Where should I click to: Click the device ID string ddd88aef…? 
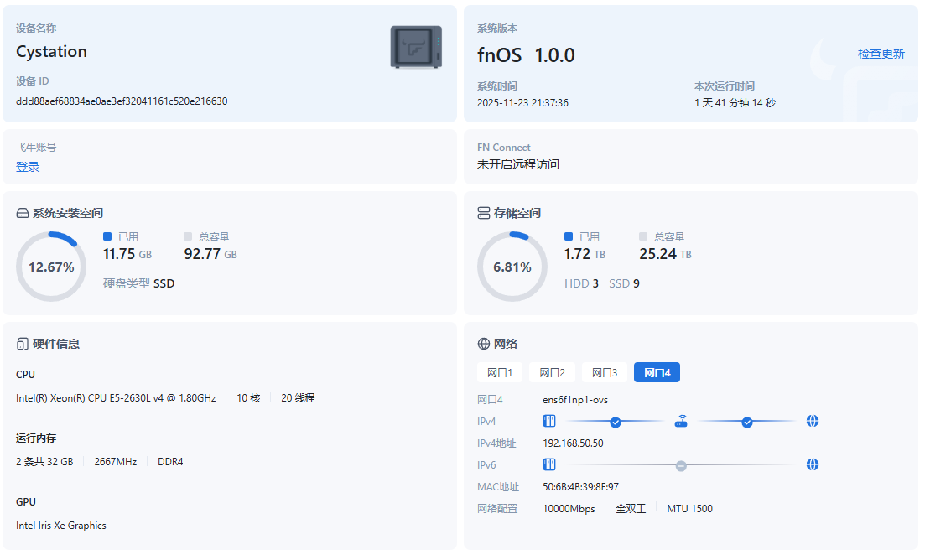[x=122, y=101]
